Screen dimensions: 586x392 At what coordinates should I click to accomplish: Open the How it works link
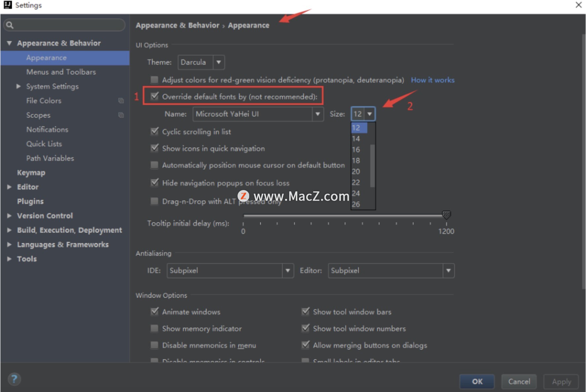click(433, 80)
